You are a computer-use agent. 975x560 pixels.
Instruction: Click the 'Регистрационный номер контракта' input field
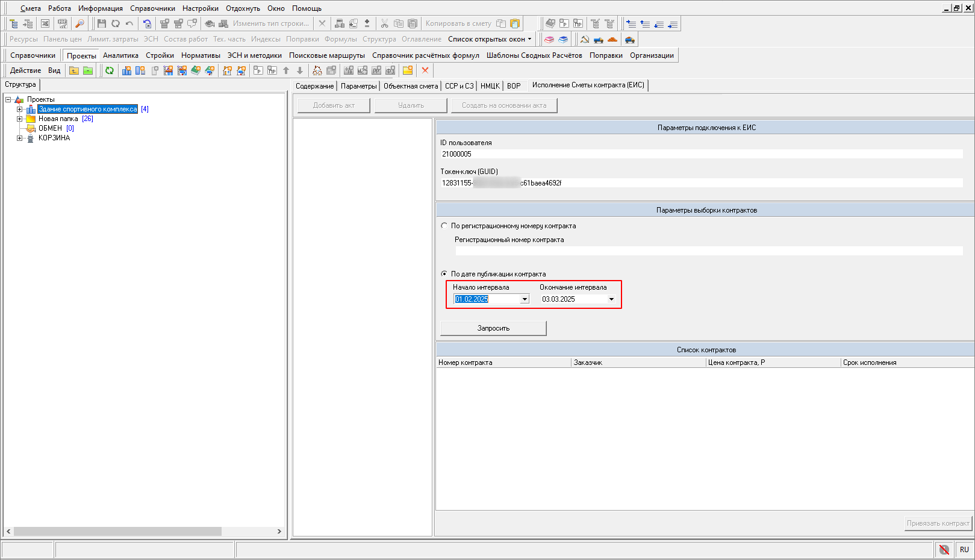[708, 250]
